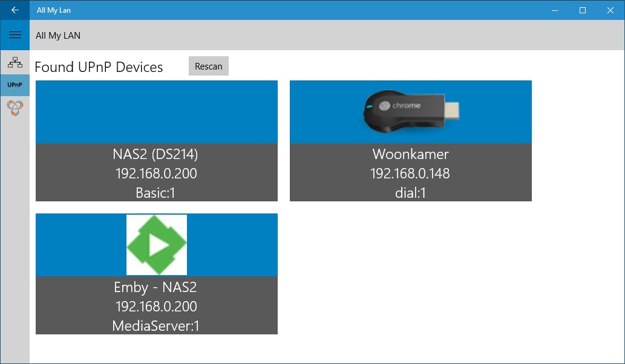Open the Emby - NAS2 device name
The height and width of the screenshot is (364, 625).
(x=155, y=287)
